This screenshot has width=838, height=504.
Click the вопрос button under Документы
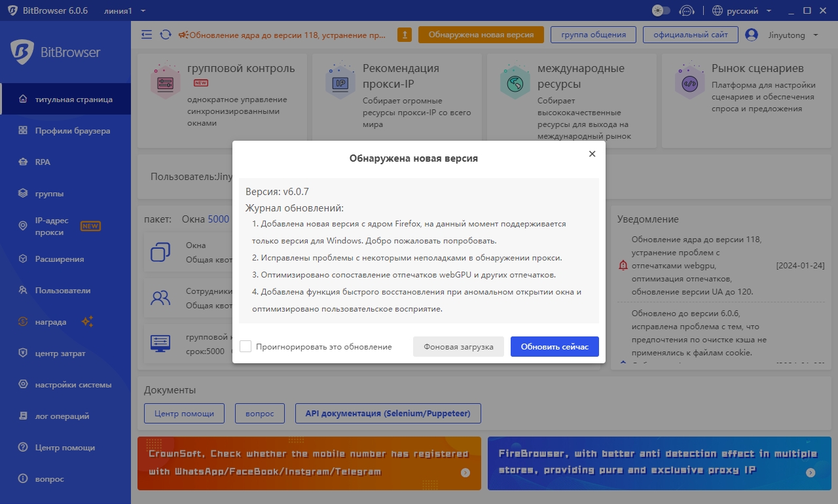pos(259,414)
